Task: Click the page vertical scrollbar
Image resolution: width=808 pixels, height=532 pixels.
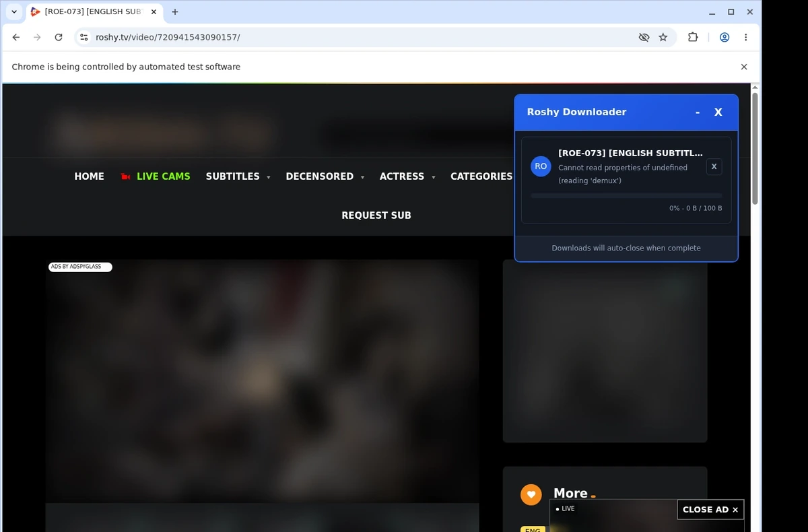Action: [755, 148]
